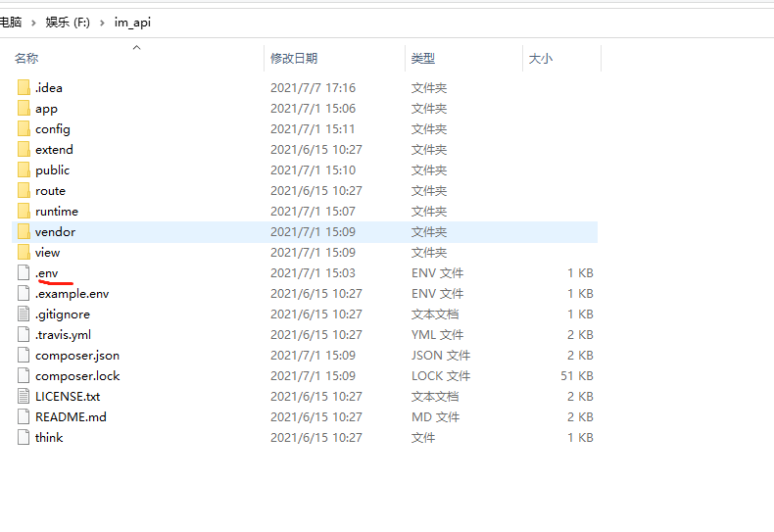Click the vendor folder icon
774x532 pixels.
pyautogui.click(x=24, y=232)
